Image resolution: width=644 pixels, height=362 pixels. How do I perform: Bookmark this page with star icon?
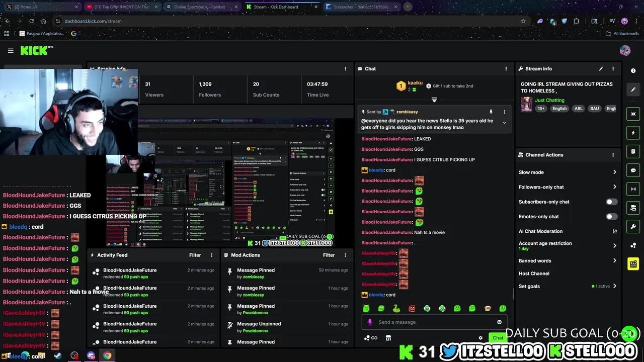[523, 21]
